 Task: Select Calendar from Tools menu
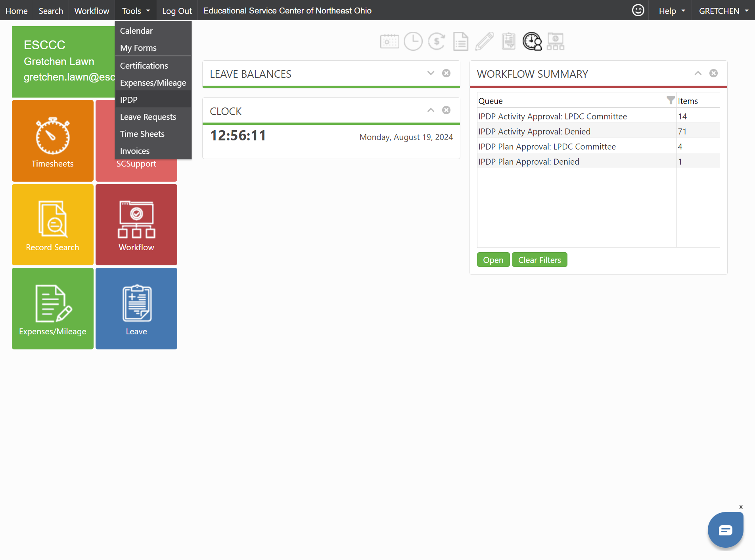[x=153, y=31]
